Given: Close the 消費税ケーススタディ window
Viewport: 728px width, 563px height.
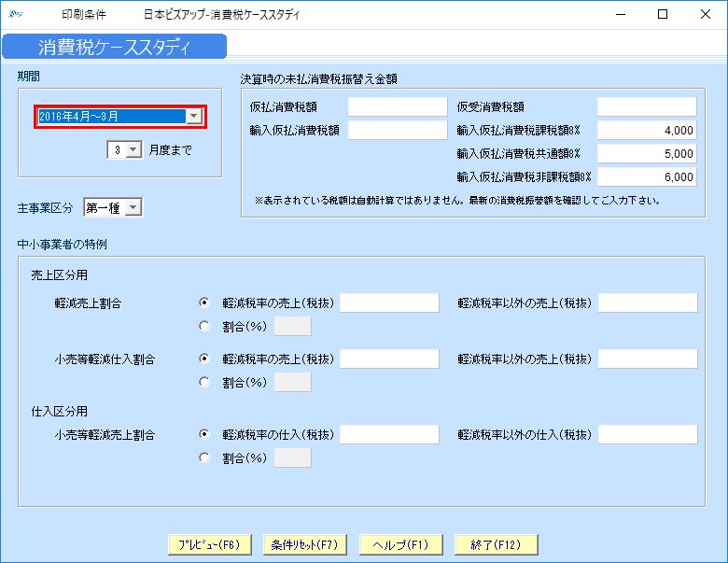Looking at the screenshot, I should [x=706, y=14].
